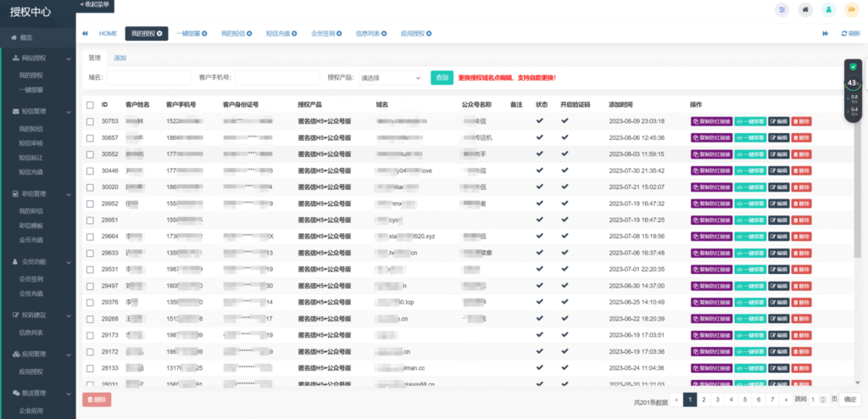Image resolution: width=868 pixels, height=419 pixels.
Task: Check the row checkbox for ID 30753
Action: pos(90,120)
